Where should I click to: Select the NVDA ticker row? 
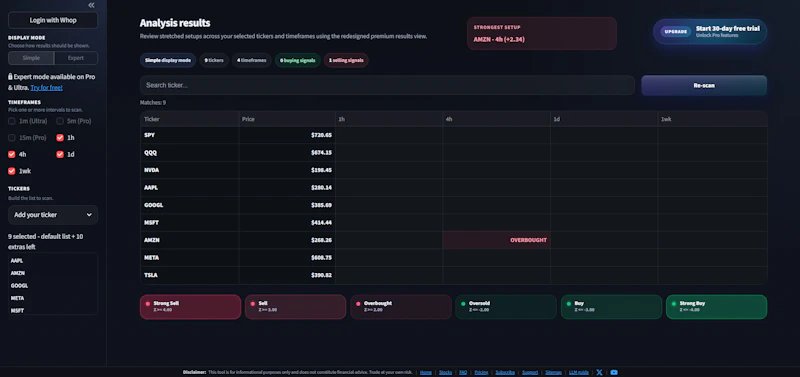[454, 170]
